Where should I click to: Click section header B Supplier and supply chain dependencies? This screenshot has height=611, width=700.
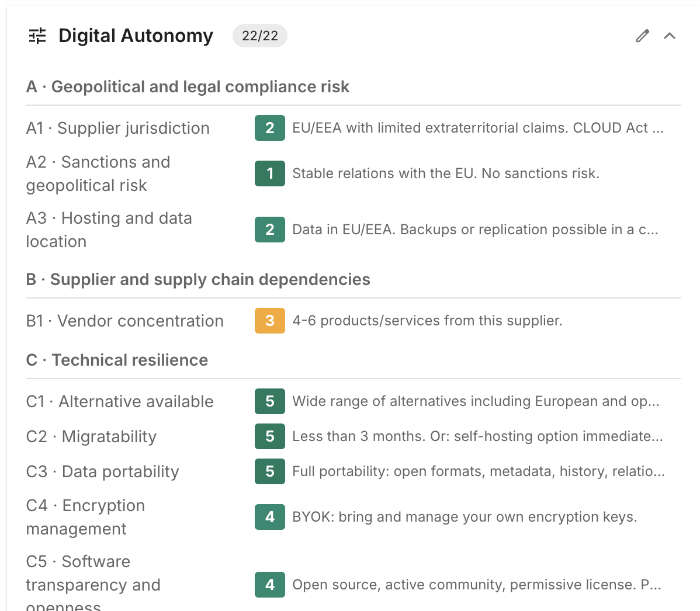tap(198, 279)
